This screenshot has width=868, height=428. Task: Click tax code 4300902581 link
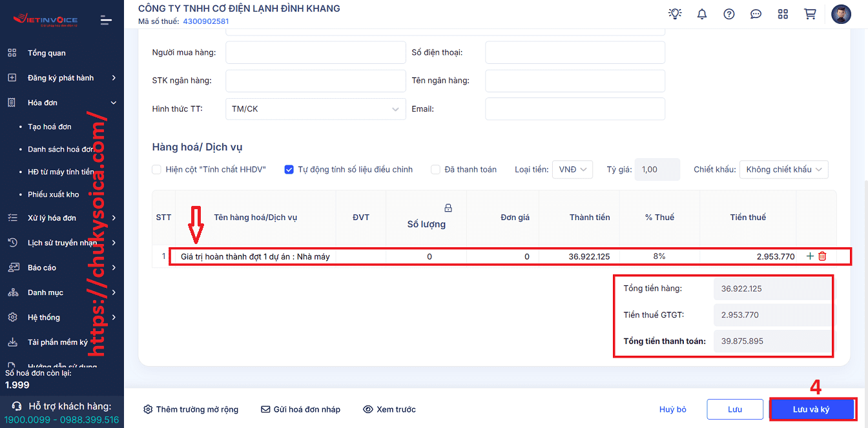tap(206, 21)
